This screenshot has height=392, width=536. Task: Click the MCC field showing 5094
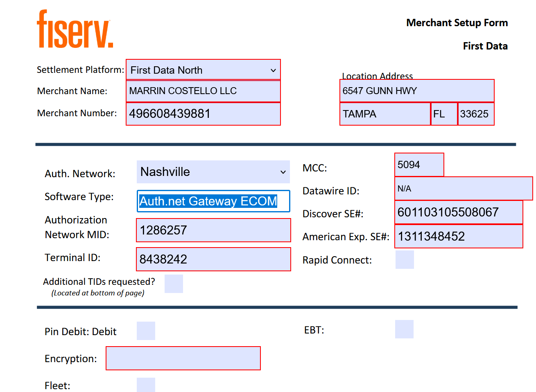coord(419,165)
